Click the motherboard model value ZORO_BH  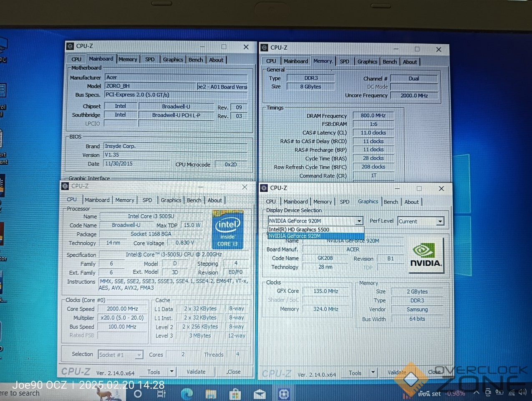[151, 86]
